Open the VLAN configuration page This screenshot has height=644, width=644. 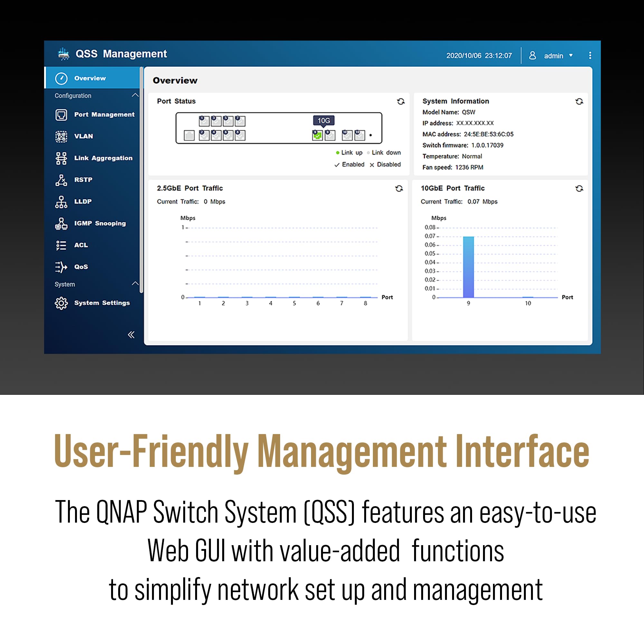(x=84, y=136)
